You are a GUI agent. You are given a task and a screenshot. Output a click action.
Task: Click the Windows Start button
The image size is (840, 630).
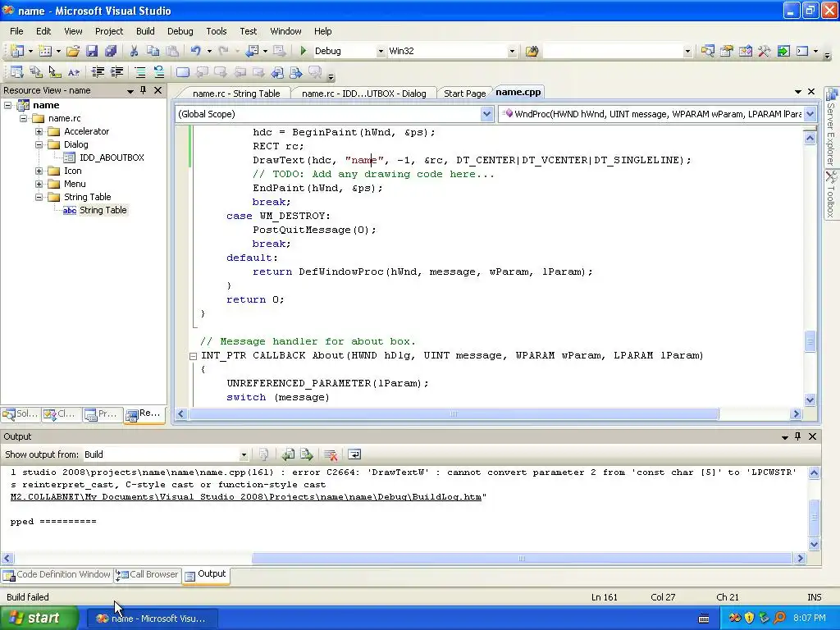(x=39, y=619)
